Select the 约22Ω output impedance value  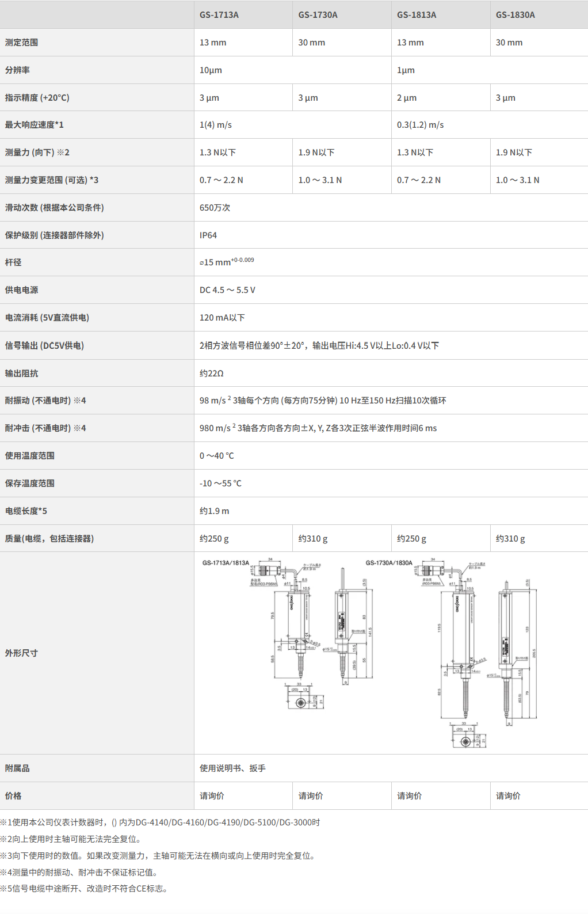pos(212,374)
